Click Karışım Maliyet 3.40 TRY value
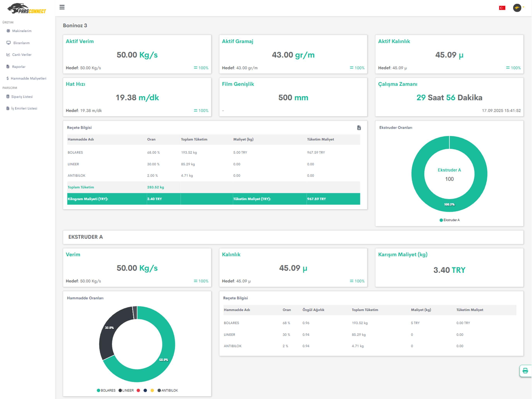The image size is (532, 399). click(x=449, y=270)
